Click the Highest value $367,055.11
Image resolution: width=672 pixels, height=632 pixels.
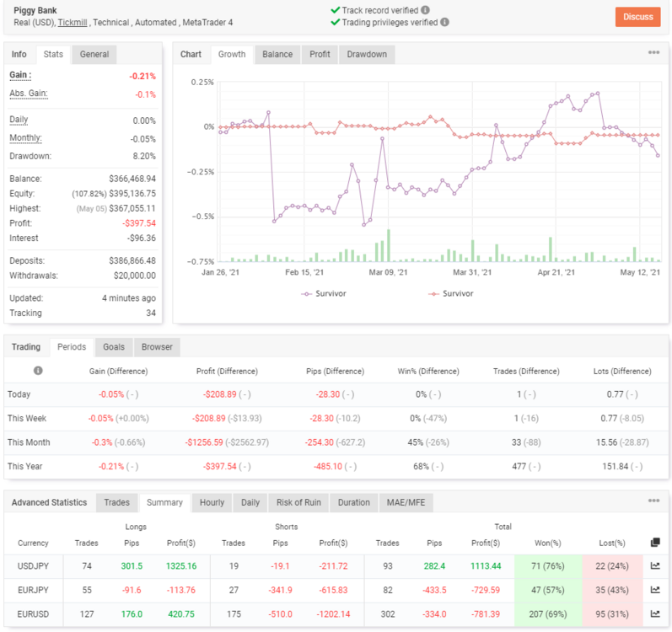pos(132,208)
